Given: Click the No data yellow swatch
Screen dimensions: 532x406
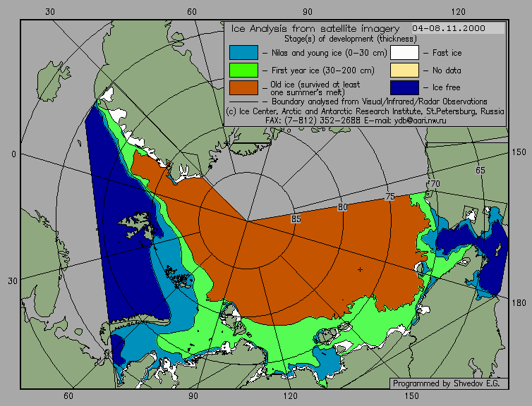Looking at the screenshot, I should 404,70.
